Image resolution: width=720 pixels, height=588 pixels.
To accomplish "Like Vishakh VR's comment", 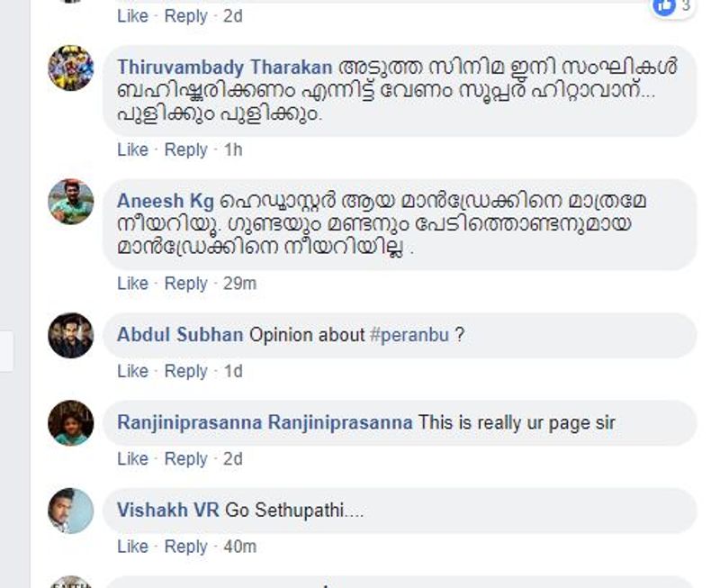I will pyautogui.click(x=132, y=546).
